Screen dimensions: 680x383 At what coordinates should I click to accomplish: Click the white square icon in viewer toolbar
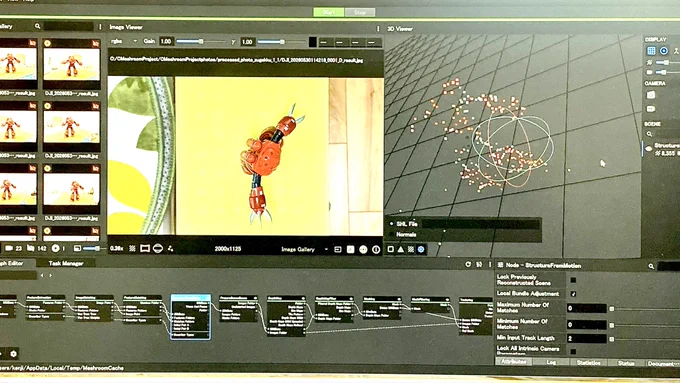(x=350, y=249)
